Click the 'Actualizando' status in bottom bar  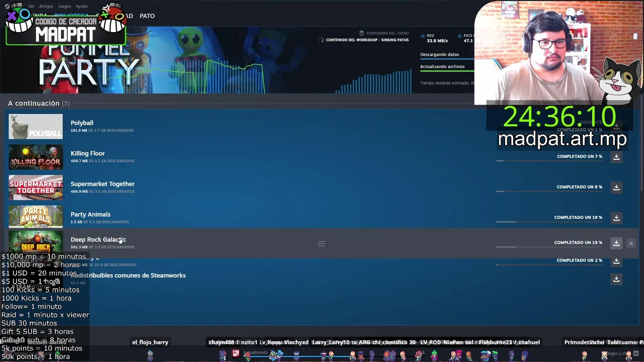click(256, 352)
